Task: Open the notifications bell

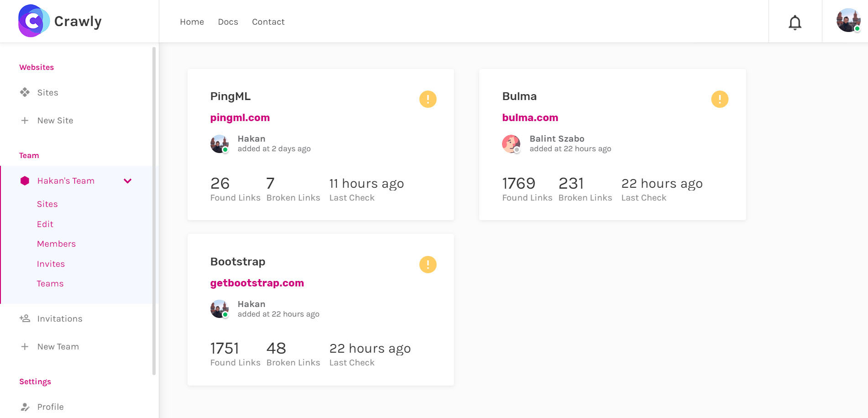Action: pos(795,22)
